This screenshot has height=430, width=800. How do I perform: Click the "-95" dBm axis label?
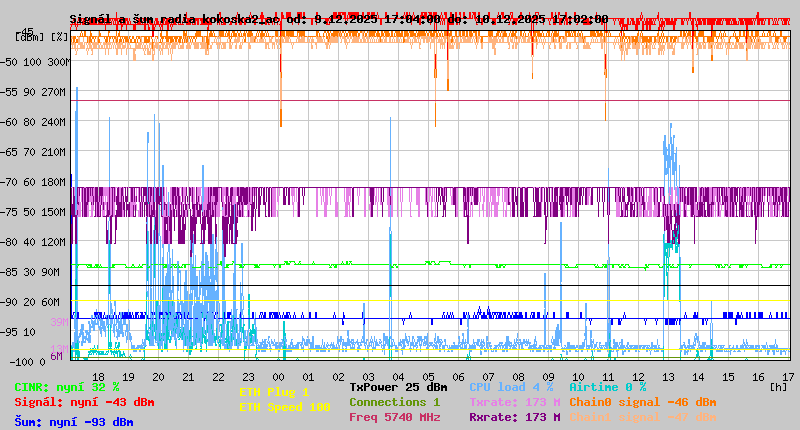coord(9,333)
